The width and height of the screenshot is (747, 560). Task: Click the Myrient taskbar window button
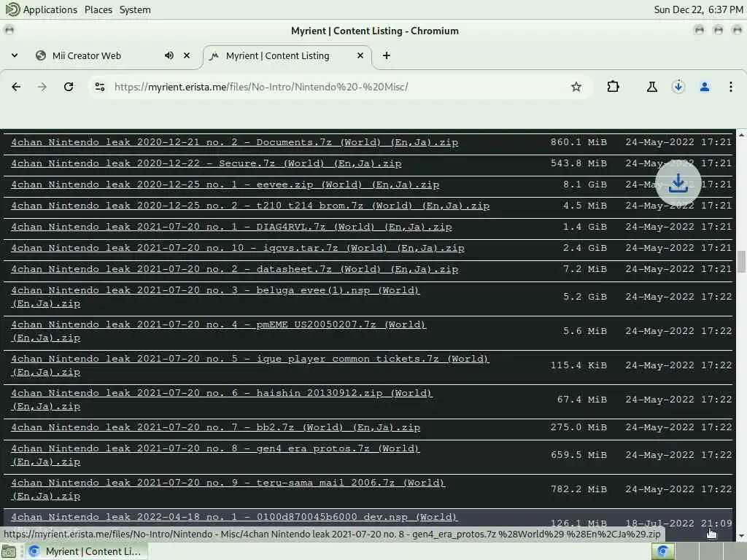pyautogui.click(x=87, y=551)
